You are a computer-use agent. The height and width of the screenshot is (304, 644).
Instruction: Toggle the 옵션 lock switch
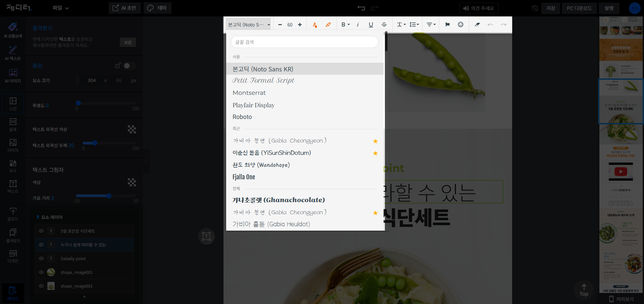(130, 66)
